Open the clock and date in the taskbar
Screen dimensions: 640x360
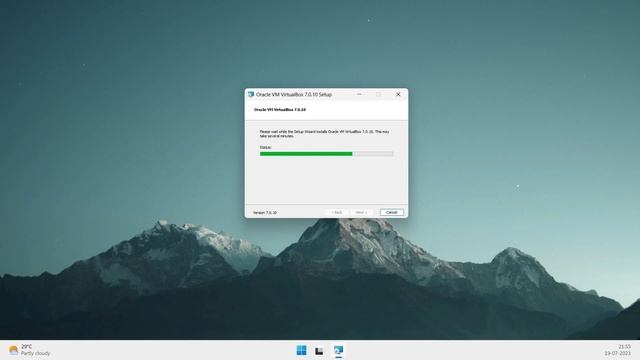tap(618, 350)
